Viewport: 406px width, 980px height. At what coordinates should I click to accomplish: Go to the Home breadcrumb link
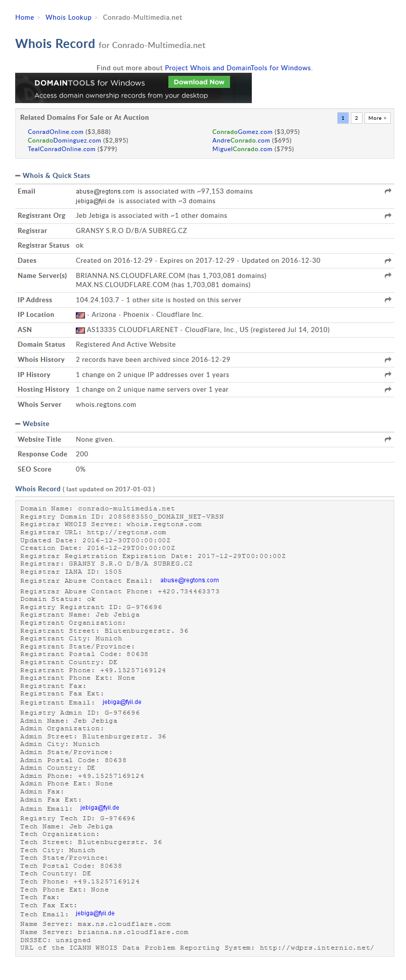click(x=25, y=17)
